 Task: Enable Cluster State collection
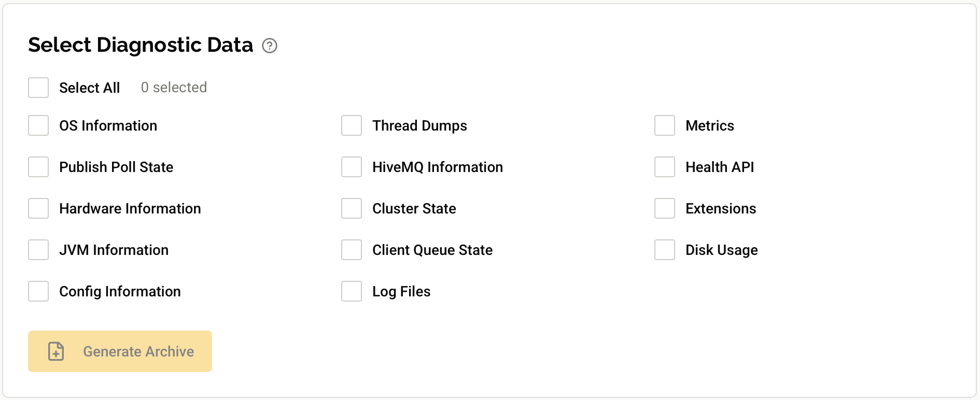(351, 208)
